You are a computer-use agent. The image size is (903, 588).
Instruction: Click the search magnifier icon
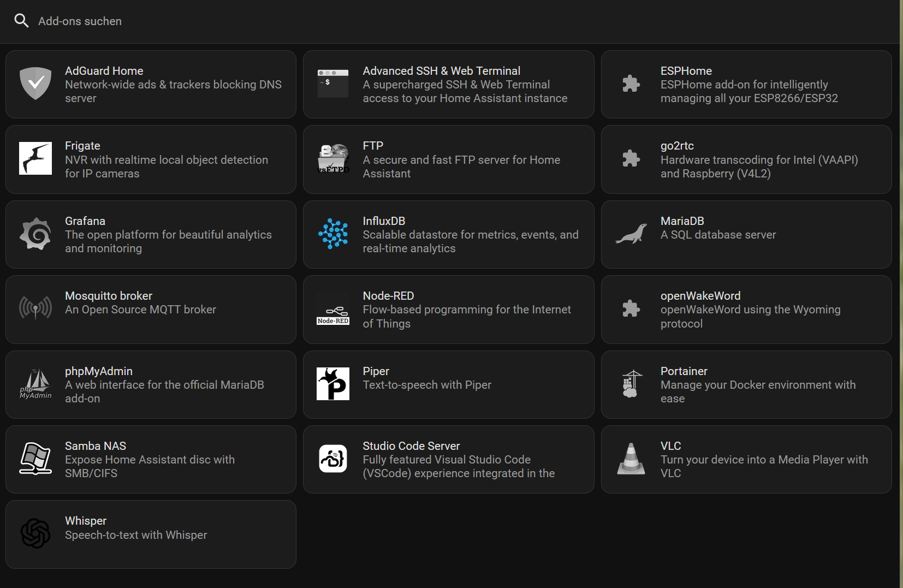coord(21,21)
